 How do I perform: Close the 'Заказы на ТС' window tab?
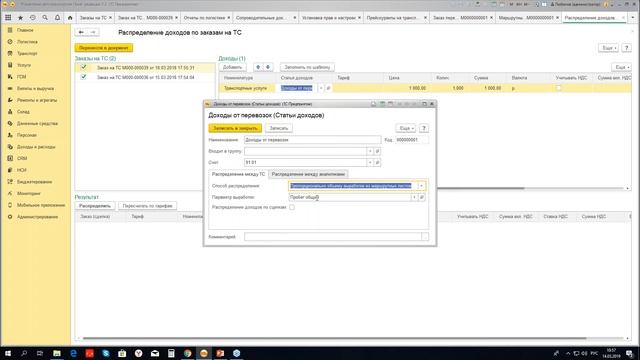point(111,18)
